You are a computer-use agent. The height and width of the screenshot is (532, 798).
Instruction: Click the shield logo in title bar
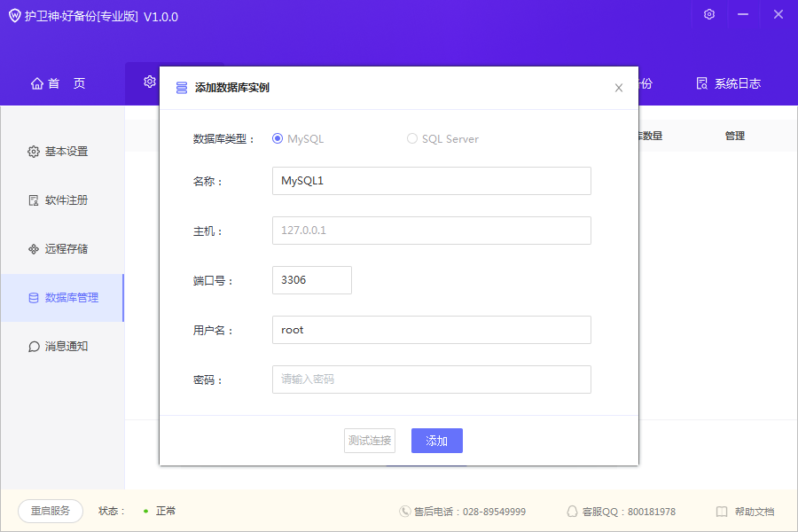pos(15,16)
